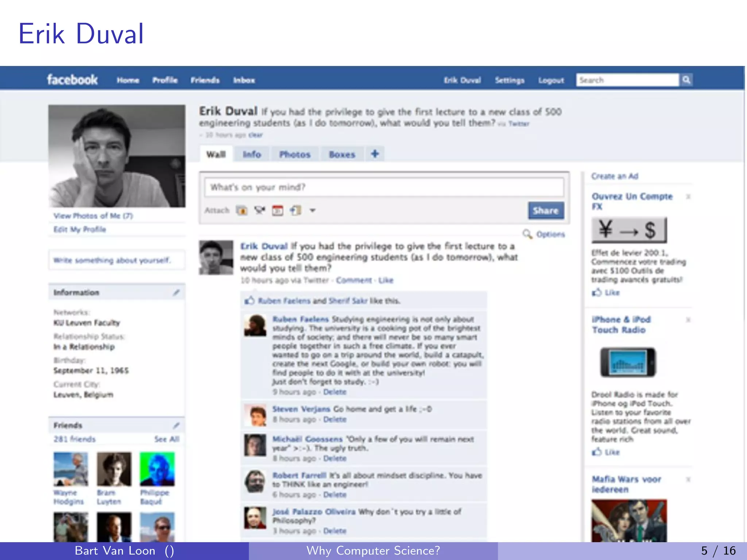747x560 pixels.
Task: Click the Share button
Action: (x=546, y=210)
